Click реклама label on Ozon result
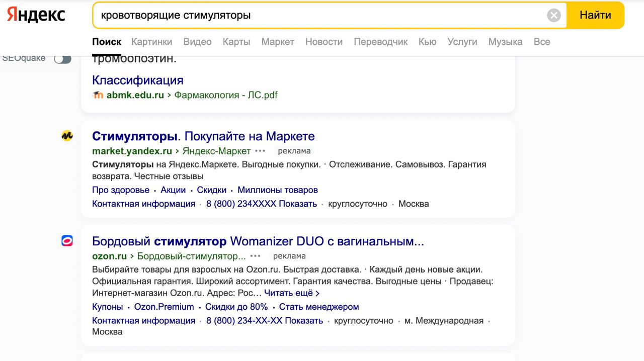The width and height of the screenshot is (644, 361). (x=289, y=256)
